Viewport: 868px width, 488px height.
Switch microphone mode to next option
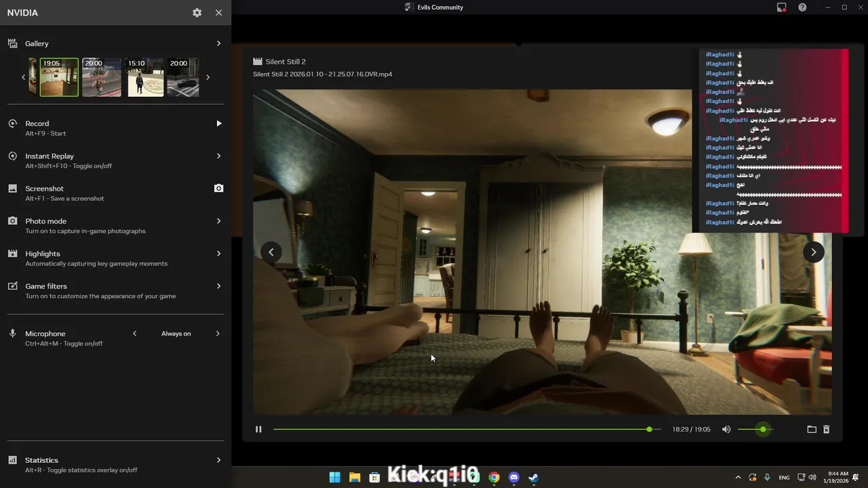coord(218,333)
